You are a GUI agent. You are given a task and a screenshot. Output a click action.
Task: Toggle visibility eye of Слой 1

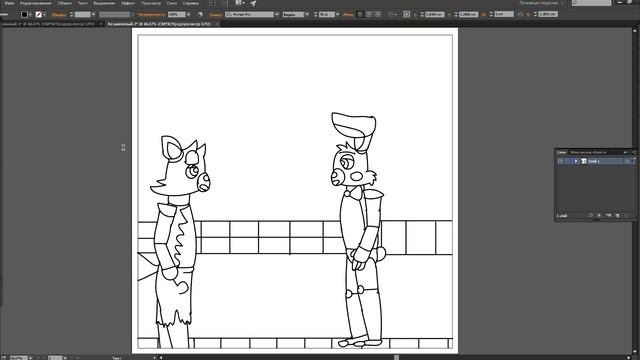(x=560, y=161)
